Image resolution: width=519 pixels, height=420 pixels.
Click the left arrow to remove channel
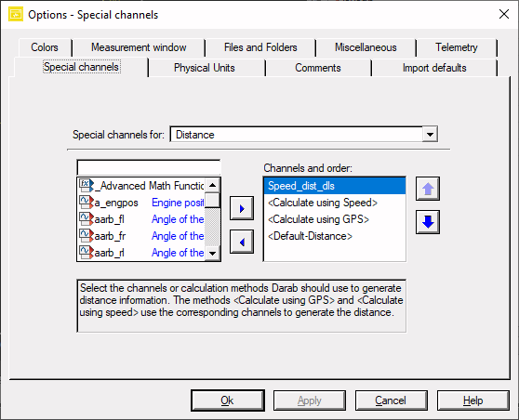pos(242,242)
